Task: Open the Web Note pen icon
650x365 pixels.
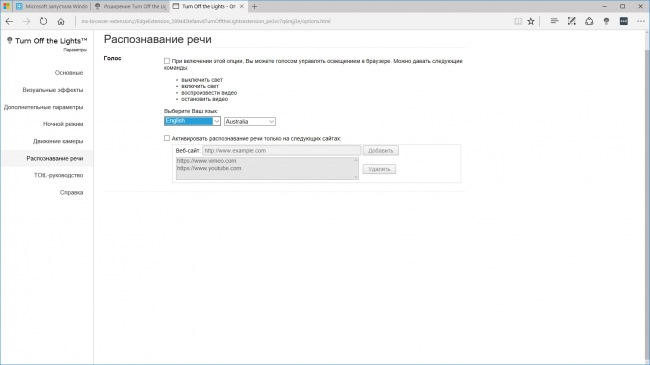Action: [572, 21]
